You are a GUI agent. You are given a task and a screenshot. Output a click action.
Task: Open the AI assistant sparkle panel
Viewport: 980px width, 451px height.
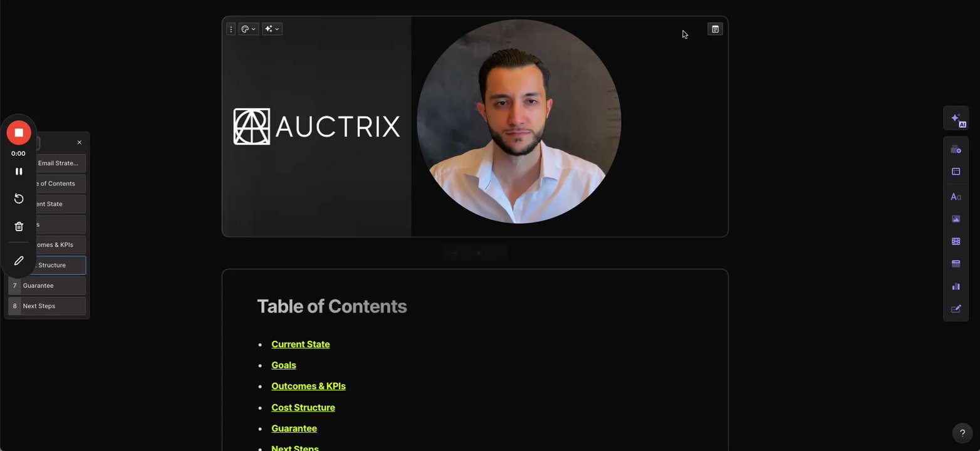coord(956,118)
